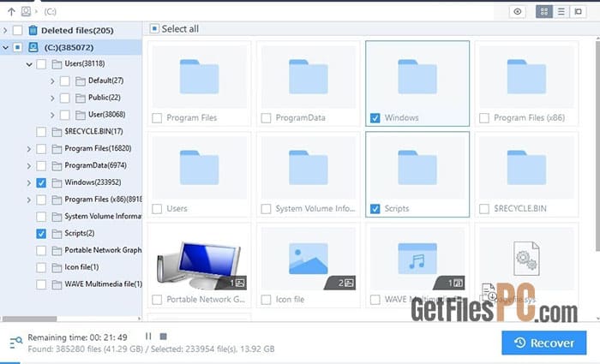The image size is (600, 364).
Task: Check the Deleted files(205) checkbox
Action: pyautogui.click(x=18, y=30)
